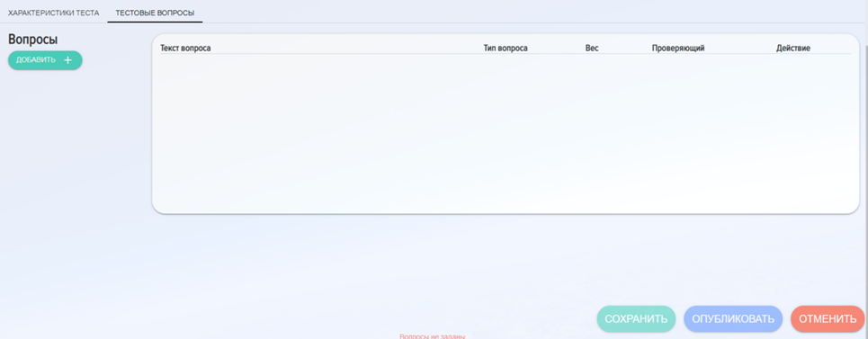Open the Тестовые вопросы tab
Screen dimensions: 868x339
click(x=155, y=13)
